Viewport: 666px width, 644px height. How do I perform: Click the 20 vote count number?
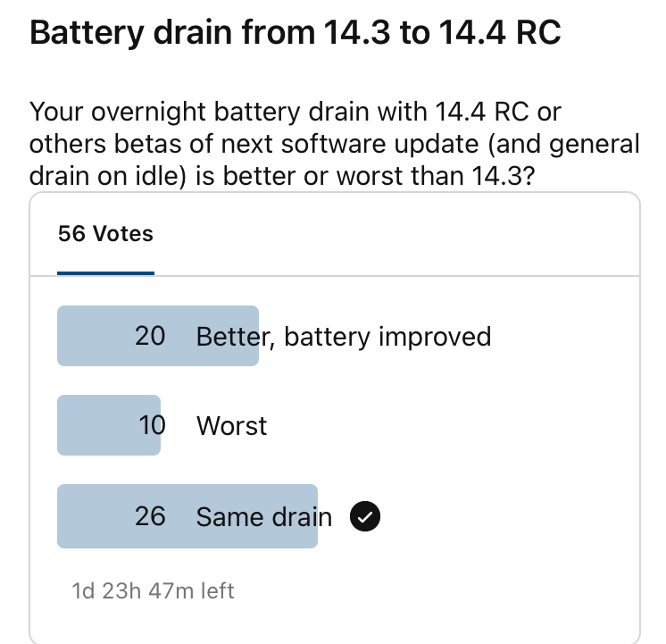point(150,337)
